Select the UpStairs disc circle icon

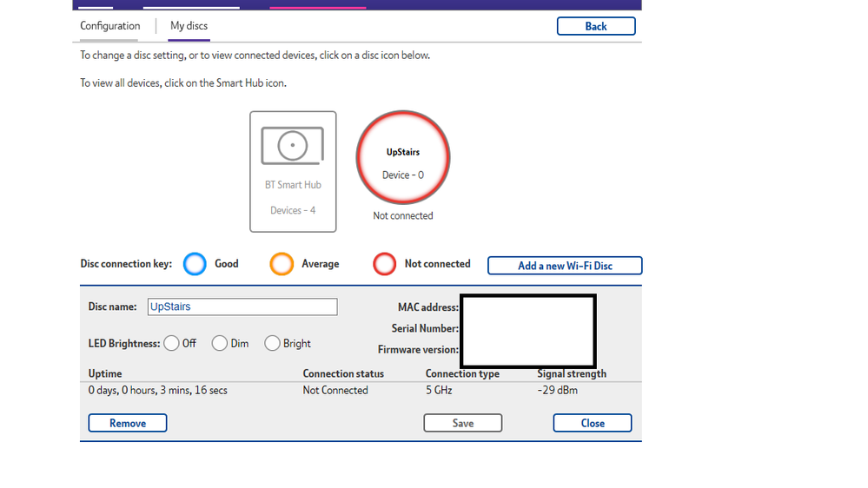click(x=403, y=157)
